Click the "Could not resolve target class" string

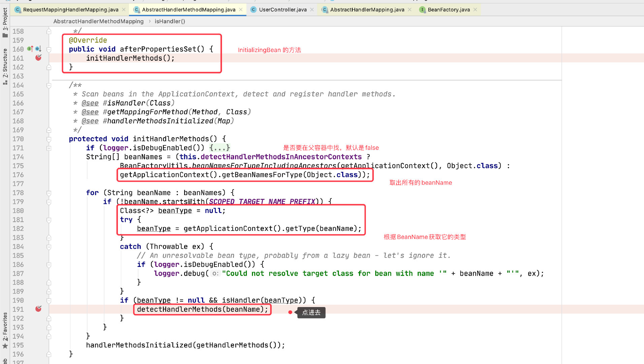pyautogui.click(x=334, y=273)
